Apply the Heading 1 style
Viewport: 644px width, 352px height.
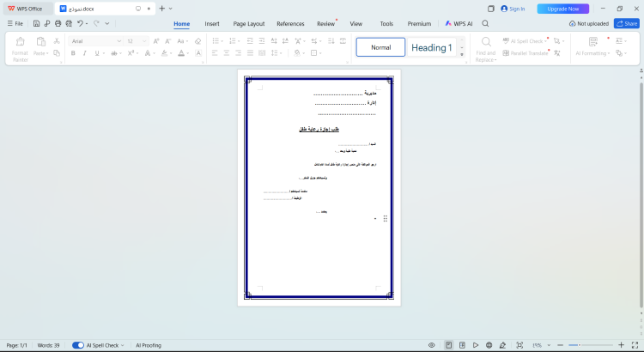coord(432,47)
